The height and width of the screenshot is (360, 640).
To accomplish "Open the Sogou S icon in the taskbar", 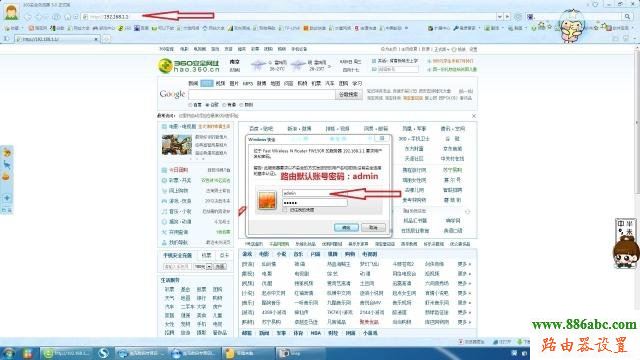I will coord(103,353).
